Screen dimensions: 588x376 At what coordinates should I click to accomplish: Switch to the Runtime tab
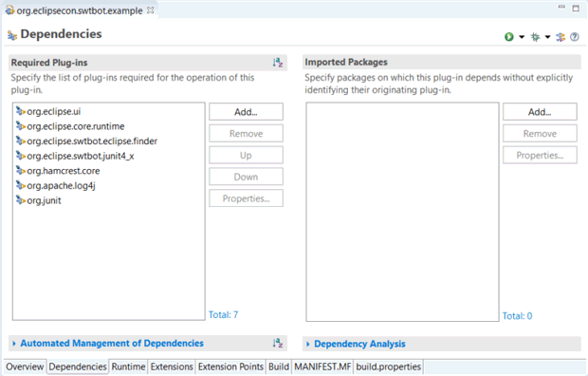[x=128, y=367]
